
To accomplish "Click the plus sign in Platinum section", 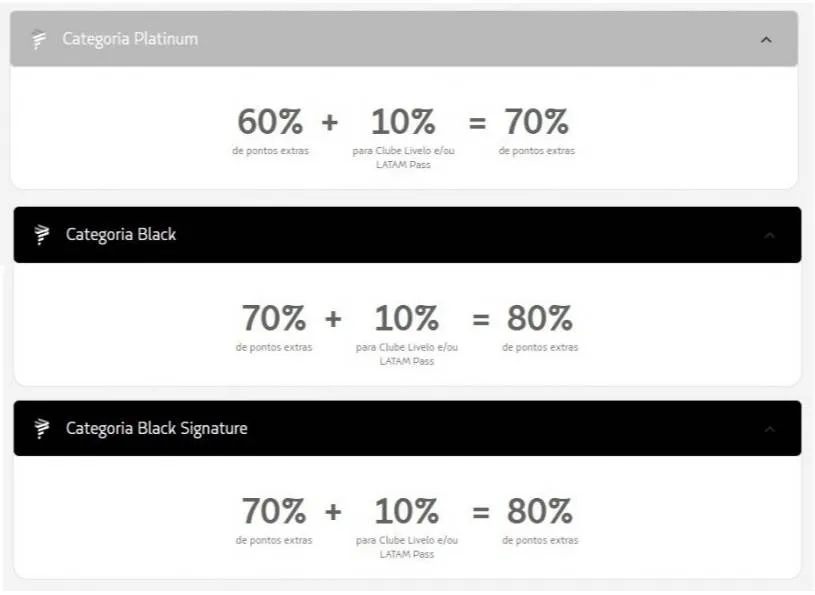I will tap(330, 123).
